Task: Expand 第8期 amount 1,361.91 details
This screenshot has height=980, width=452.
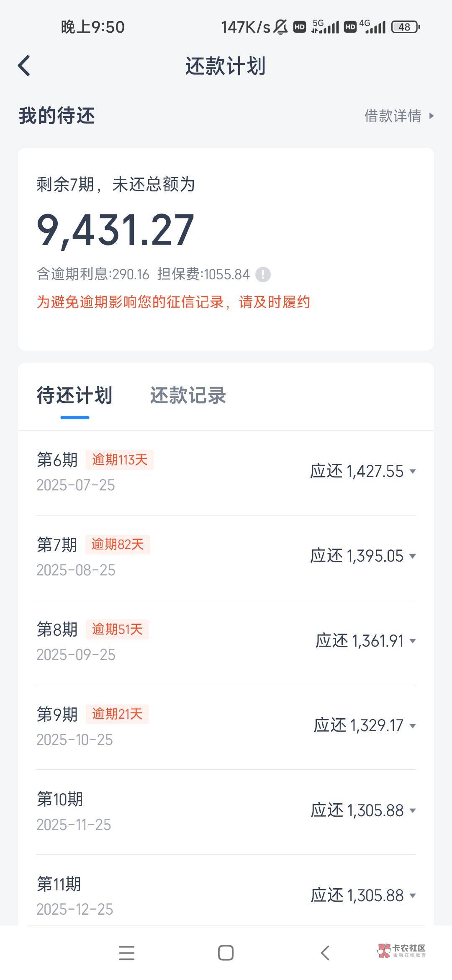Action: pos(413,641)
